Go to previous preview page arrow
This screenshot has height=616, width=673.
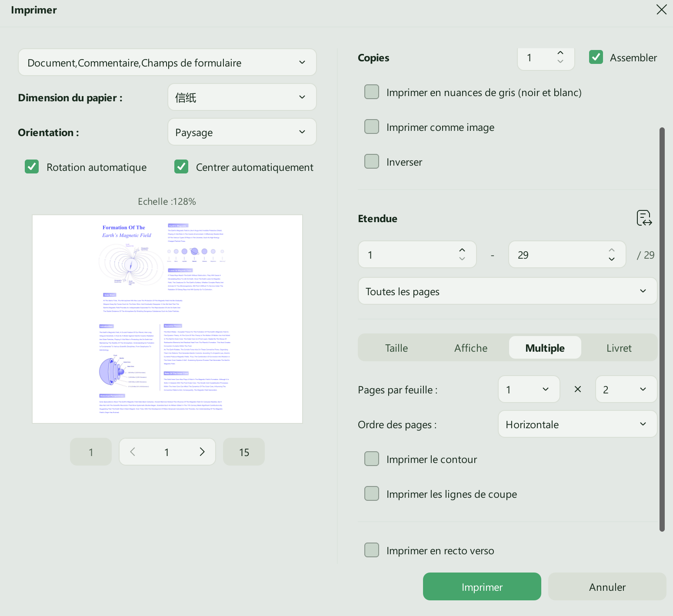pos(133,452)
